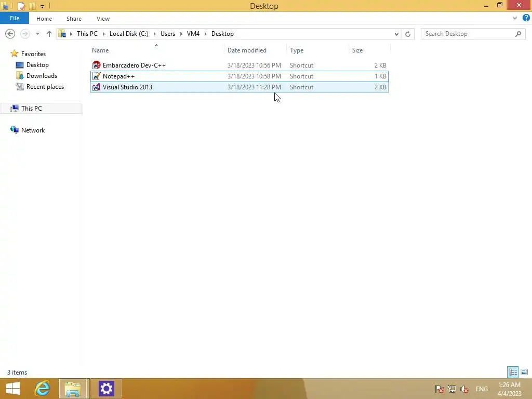Select Favorites in the navigation pane
The image size is (532, 399).
coord(33,54)
